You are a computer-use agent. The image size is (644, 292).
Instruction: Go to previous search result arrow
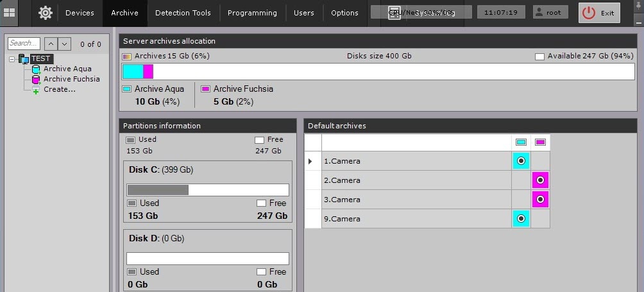(49, 44)
